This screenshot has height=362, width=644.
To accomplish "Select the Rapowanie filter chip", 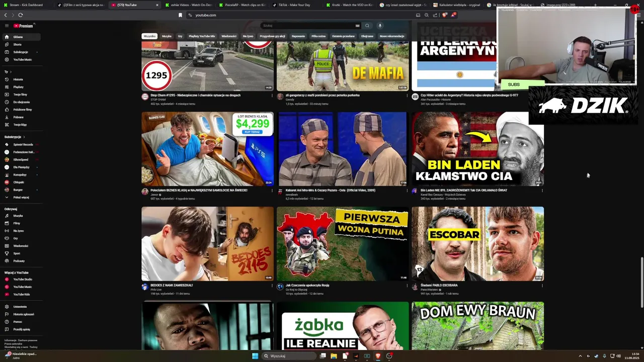I will tap(298, 36).
